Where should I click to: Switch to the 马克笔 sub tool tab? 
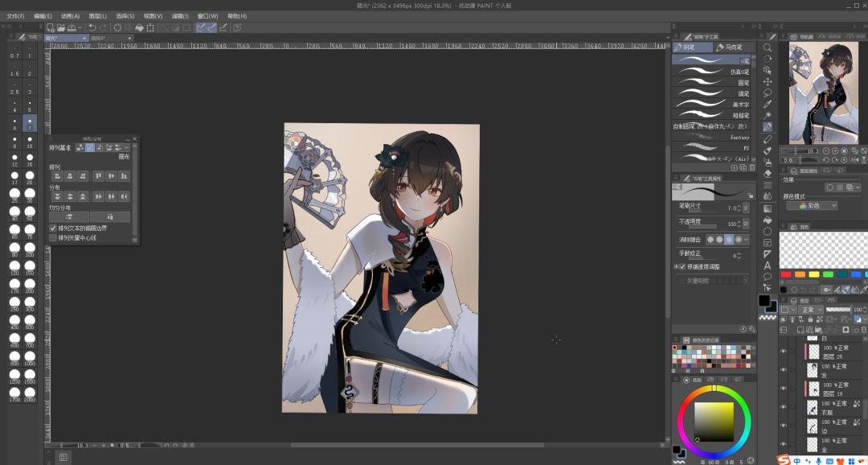point(734,47)
